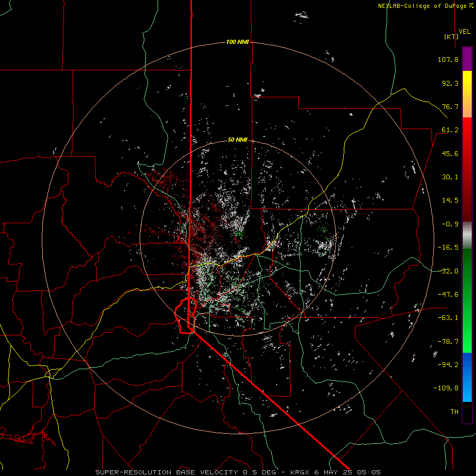Select the -78.7 velocity scale value
This screenshot has height=476, width=476.
[448, 342]
